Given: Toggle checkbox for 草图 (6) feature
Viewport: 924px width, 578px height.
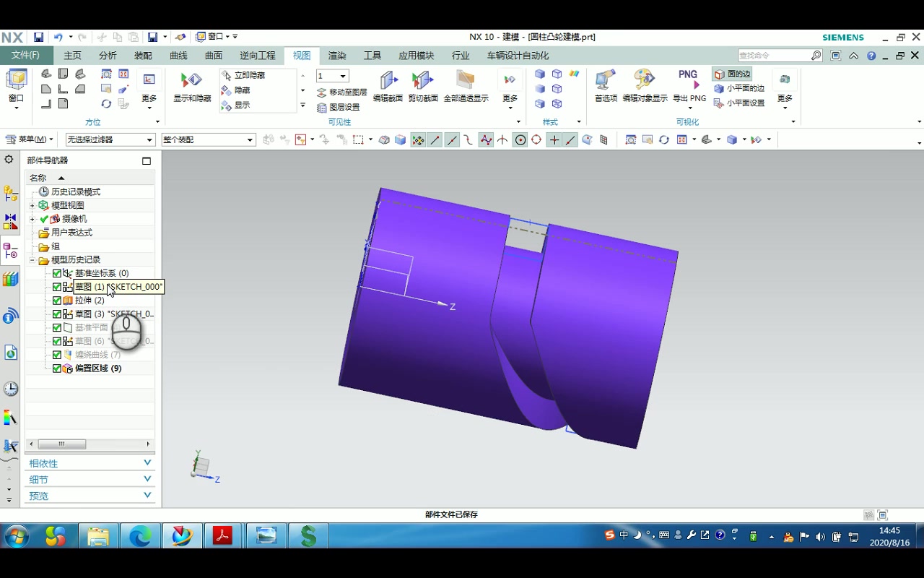Looking at the screenshot, I should click(x=57, y=341).
